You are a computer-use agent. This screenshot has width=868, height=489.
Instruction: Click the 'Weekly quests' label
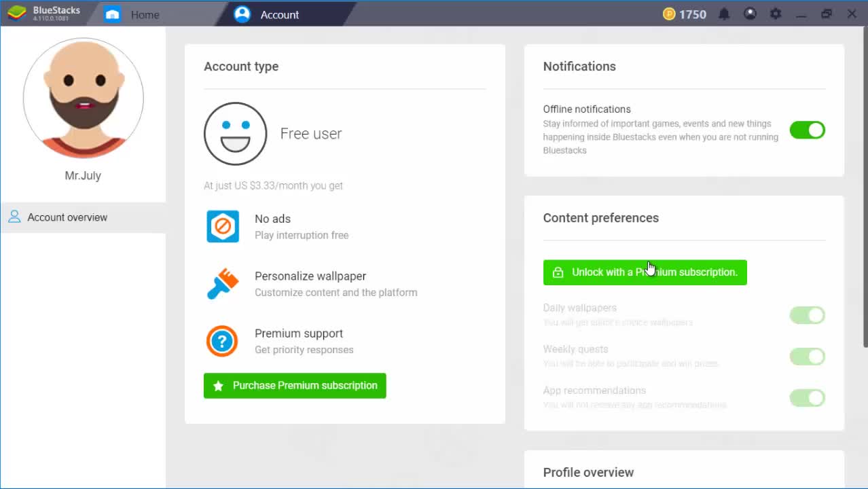click(x=575, y=350)
